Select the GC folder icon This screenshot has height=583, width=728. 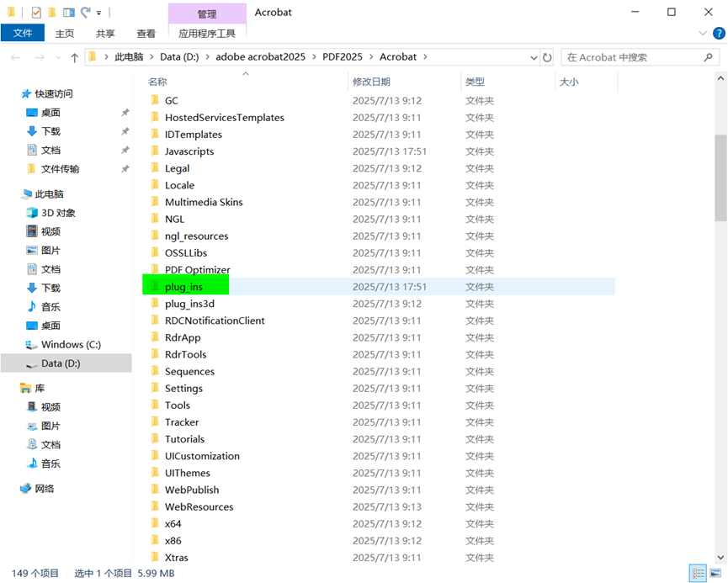click(155, 100)
